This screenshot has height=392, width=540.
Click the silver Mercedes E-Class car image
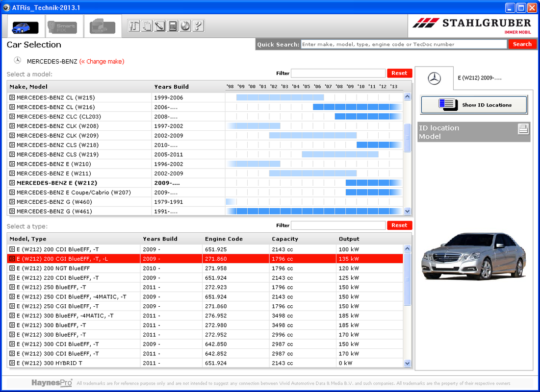click(474, 256)
